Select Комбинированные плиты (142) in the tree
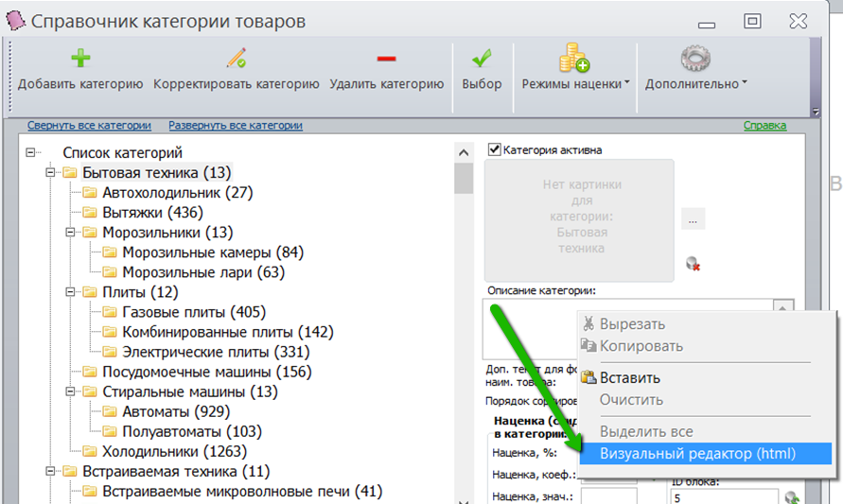 tap(228, 332)
